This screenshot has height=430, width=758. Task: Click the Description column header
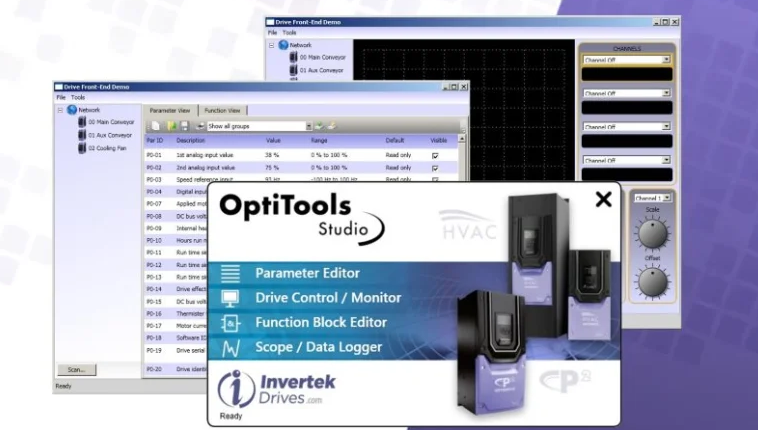point(190,140)
